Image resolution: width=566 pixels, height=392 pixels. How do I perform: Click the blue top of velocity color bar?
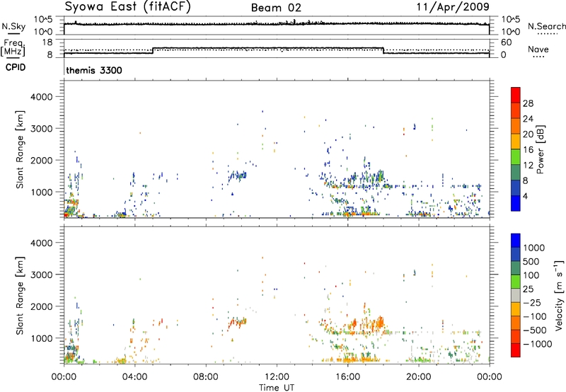pos(516,241)
